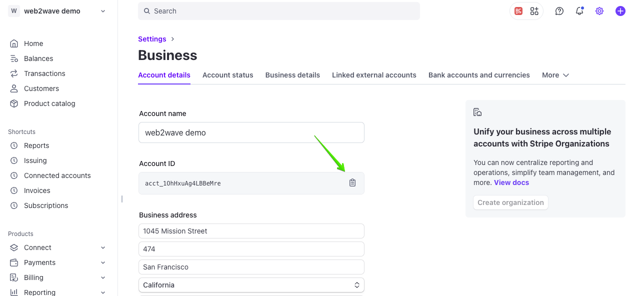This screenshot has width=644, height=296.
Task: Select the acct_1OhHxuAg4LBBeMre ID text
Action: 183,183
